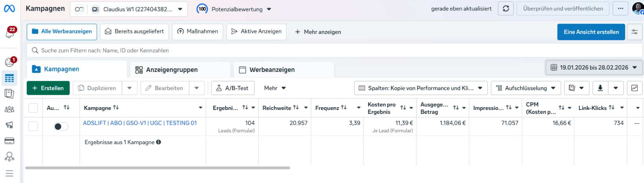The height and width of the screenshot is (183, 644).
Task: Toggle the ADSLIFT campaign on/off switch
Action: [61, 126]
